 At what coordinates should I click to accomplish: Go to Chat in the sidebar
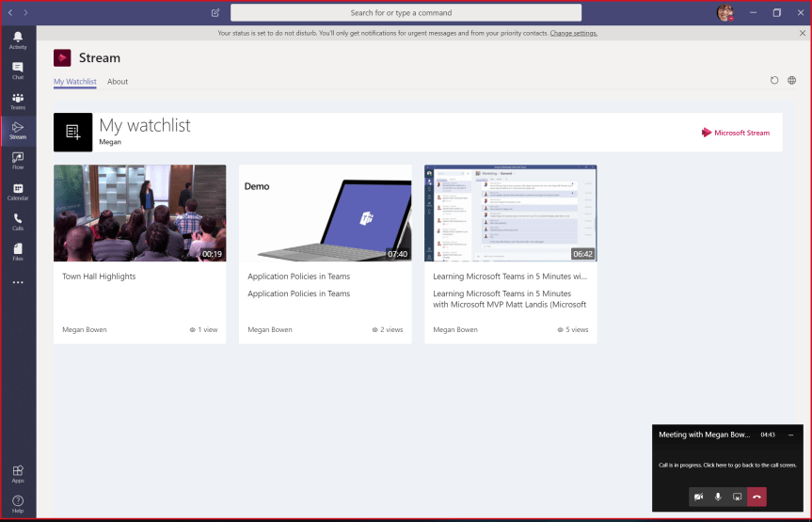pos(18,71)
